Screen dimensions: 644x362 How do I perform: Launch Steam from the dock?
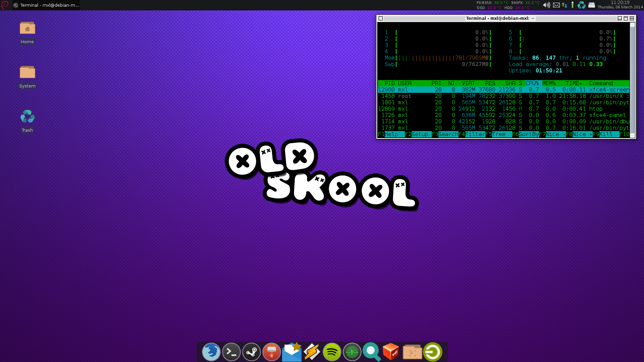[252, 352]
